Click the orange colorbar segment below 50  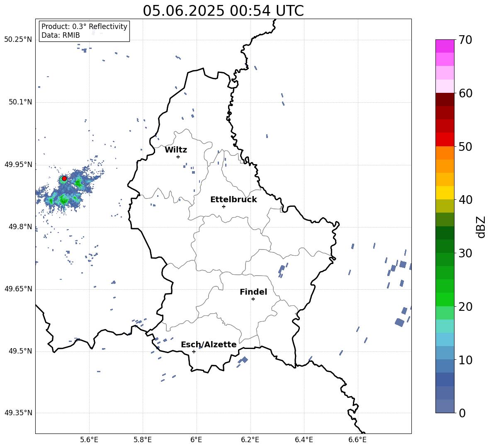(x=445, y=153)
